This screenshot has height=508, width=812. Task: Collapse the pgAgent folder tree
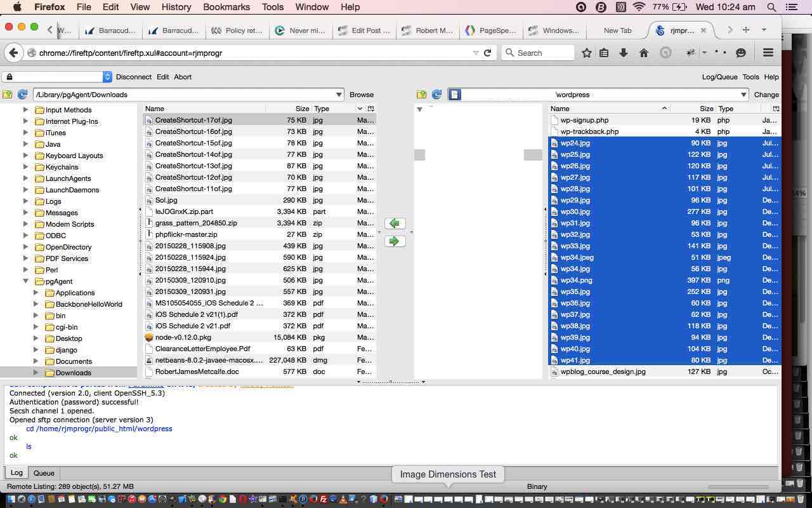point(26,281)
